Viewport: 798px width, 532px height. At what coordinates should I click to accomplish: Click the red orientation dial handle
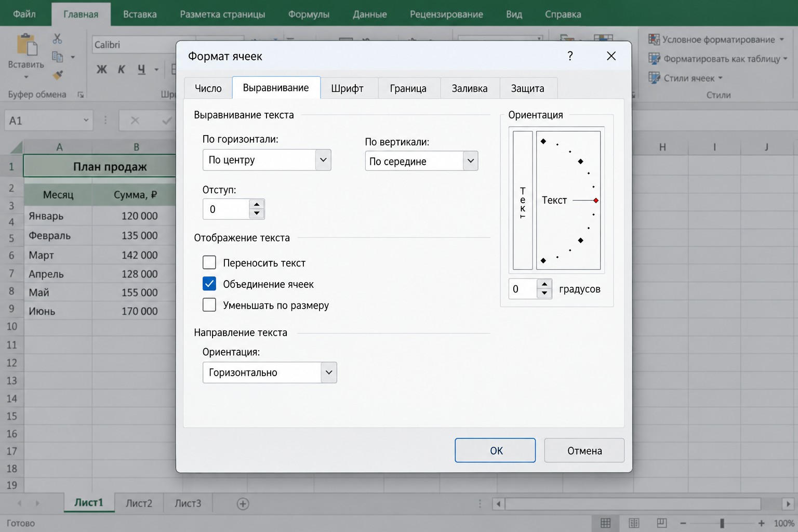pyautogui.click(x=596, y=201)
